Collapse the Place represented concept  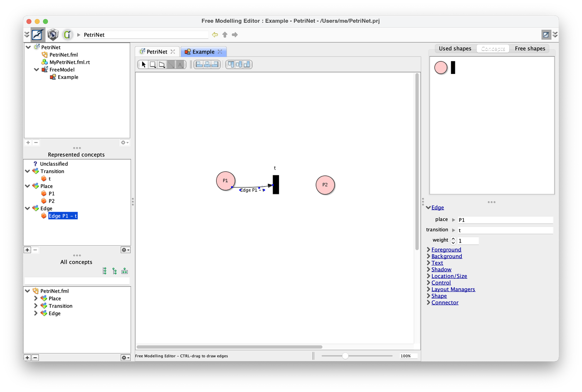coord(27,186)
